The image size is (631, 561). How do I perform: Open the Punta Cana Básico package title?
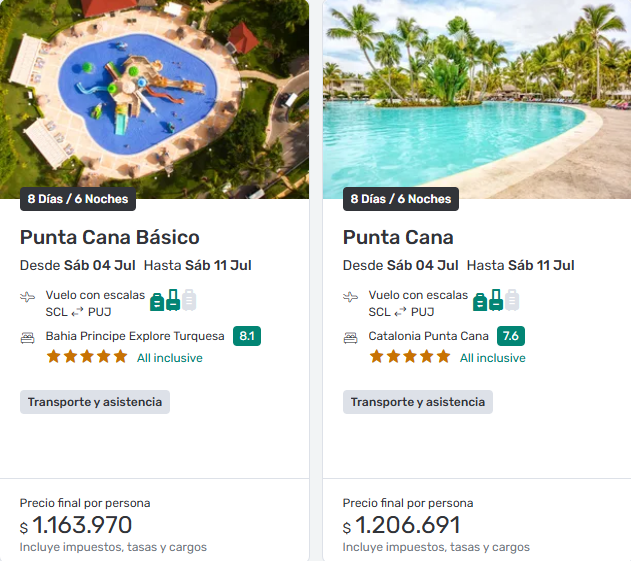tap(110, 237)
